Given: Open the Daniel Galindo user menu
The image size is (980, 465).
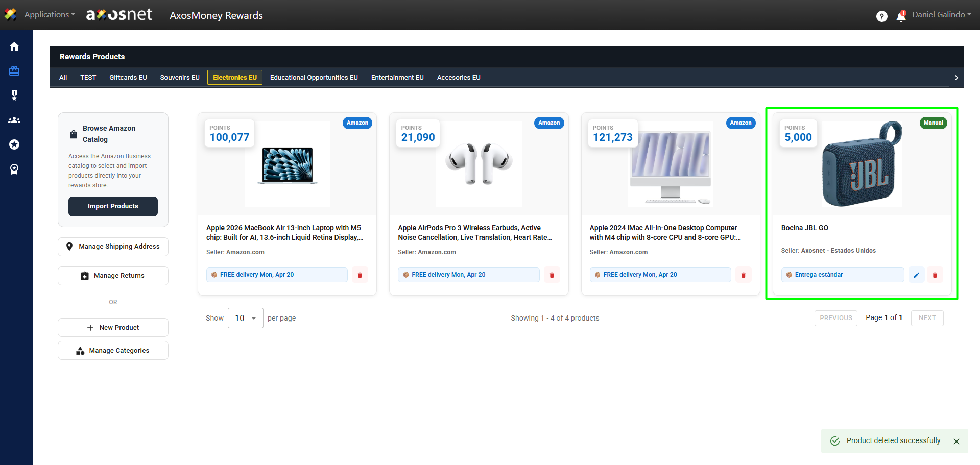Looking at the screenshot, I should tap(941, 15).
